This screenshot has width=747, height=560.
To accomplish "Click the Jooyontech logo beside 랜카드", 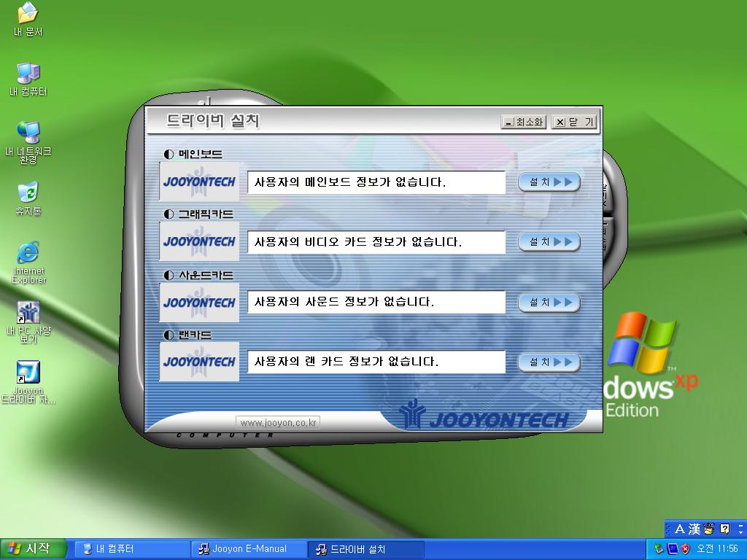I will (x=199, y=362).
